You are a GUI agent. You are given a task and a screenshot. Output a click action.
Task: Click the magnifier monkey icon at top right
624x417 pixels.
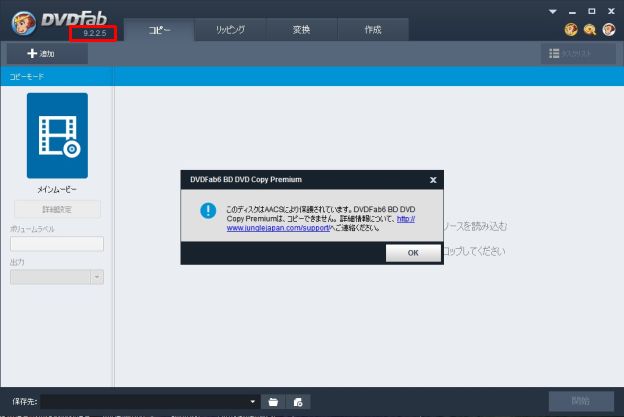pos(590,29)
